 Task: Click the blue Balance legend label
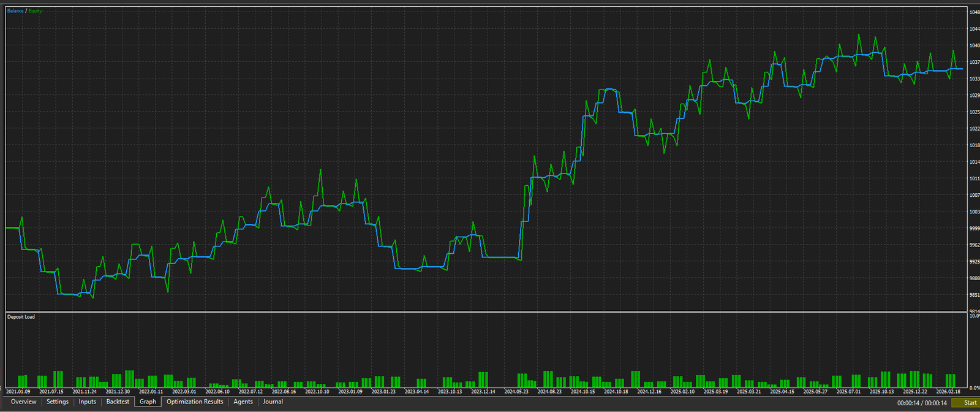[15, 11]
